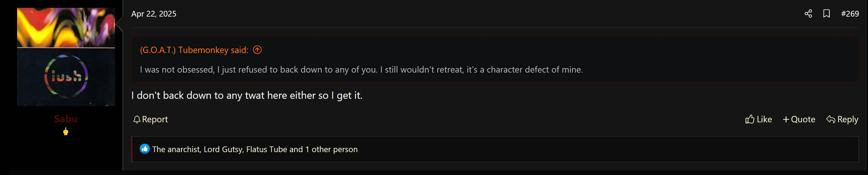Open "The anarchist" in the reactions list
This screenshot has height=175, width=868.
(x=176, y=149)
